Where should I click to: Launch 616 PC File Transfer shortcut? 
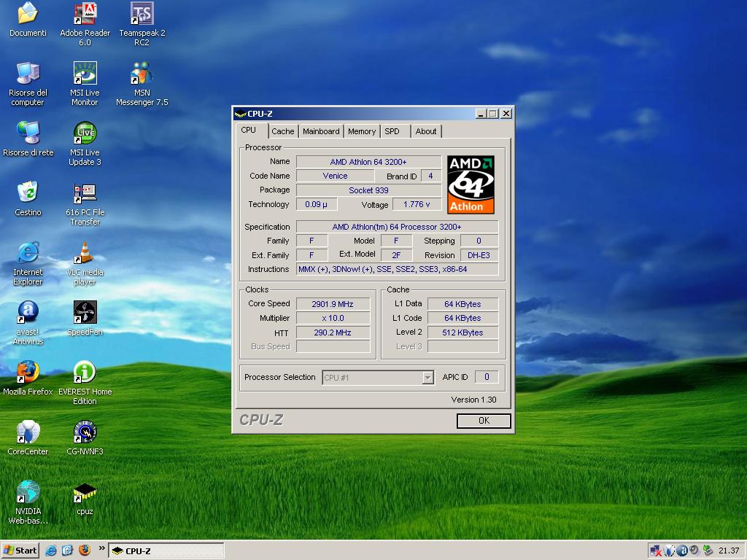click(85, 204)
